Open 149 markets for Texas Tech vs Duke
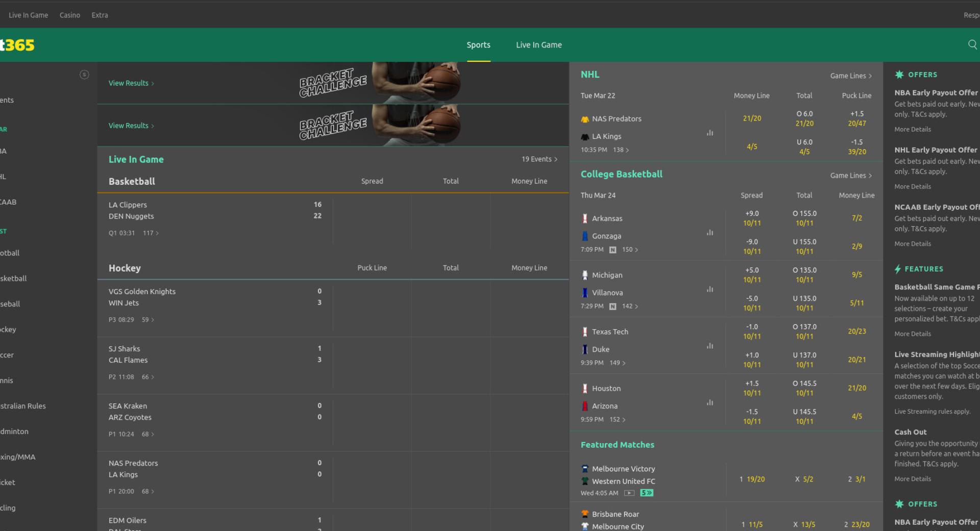Image resolution: width=980 pixels, height=531 pixels. [x=617, y=363]
